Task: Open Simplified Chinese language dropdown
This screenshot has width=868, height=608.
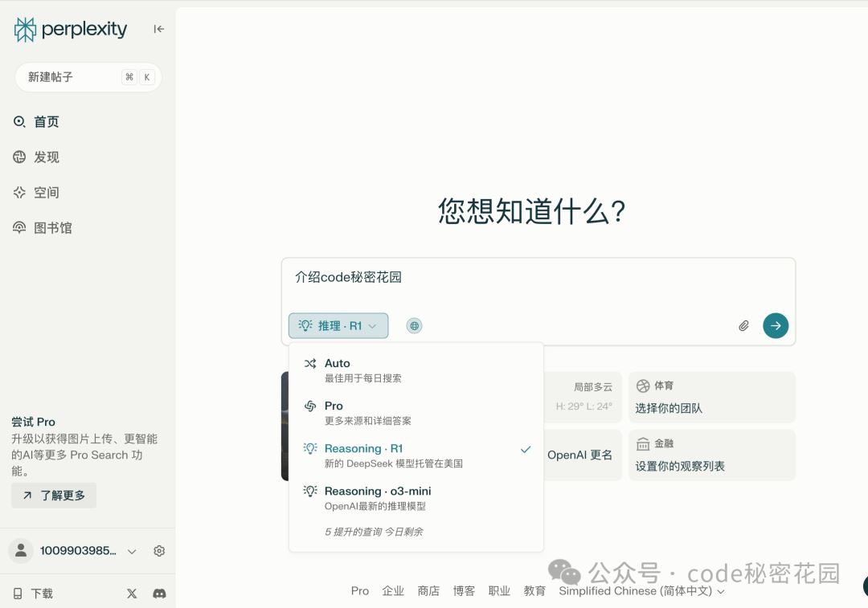Action: tap(641, 591)
